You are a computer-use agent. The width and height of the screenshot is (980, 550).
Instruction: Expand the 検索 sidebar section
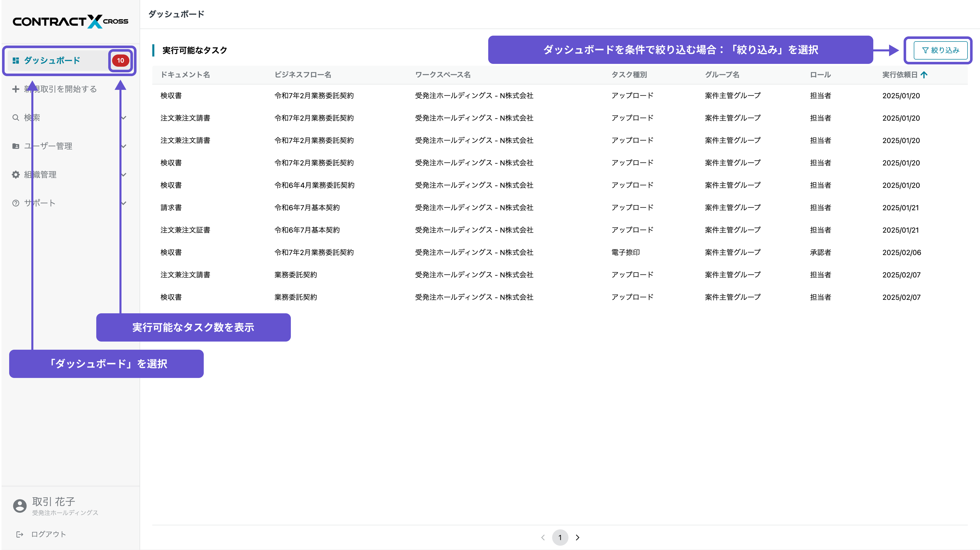124,117
